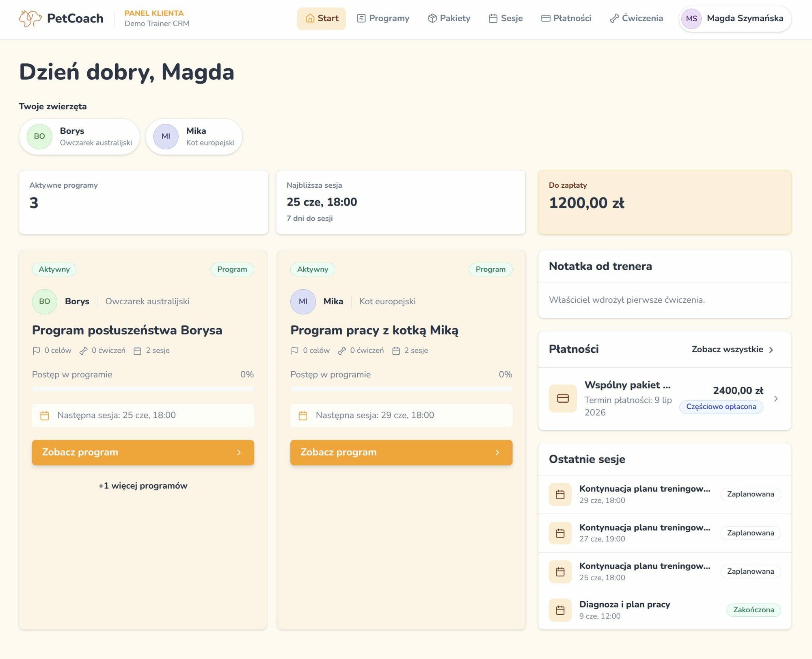Go to the Programy tab
Viewport: 812px width, 659px height.
click(x=383, y=19)
